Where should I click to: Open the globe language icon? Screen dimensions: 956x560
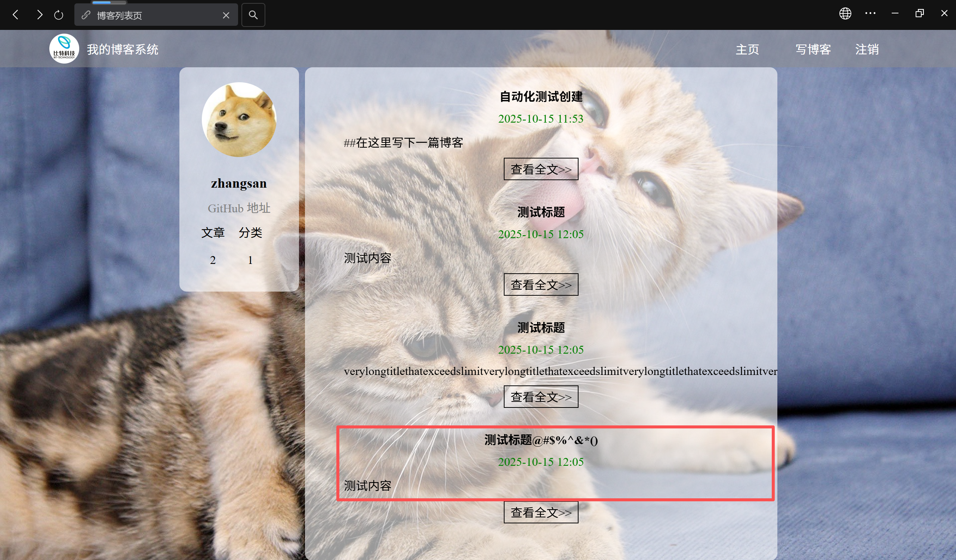845,14
